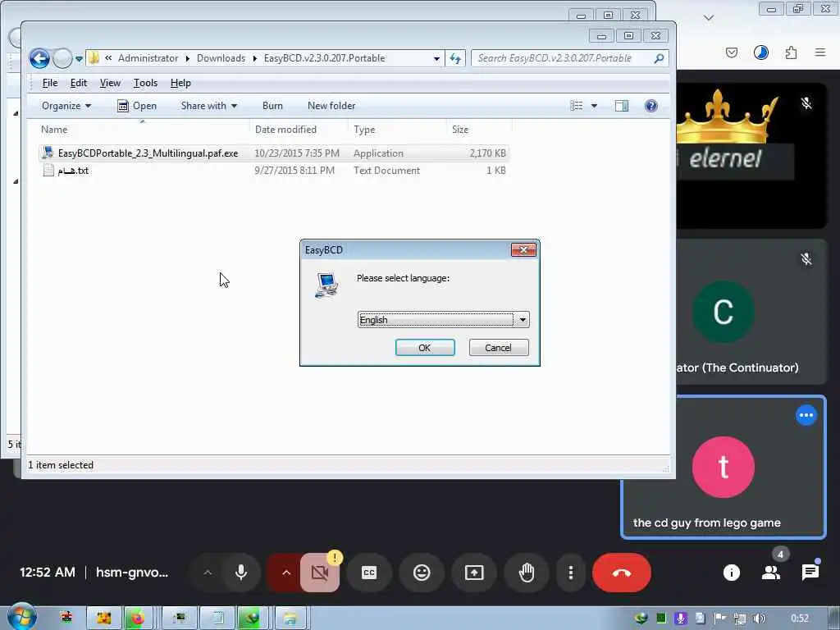840x630 pixels.
Task: Click the Pocket icon in Firefox toolbar
Action: 731,52
